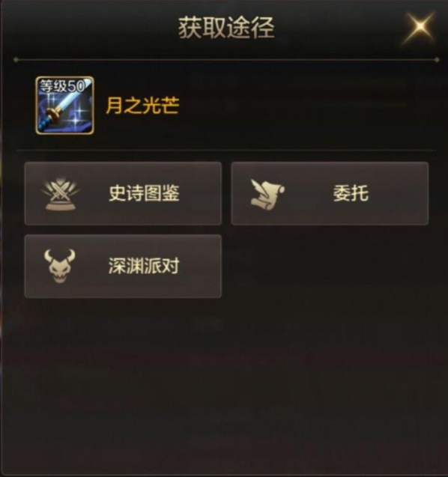
Task: Go to 深渊派对 acquisition route
Action: tap(123, 266)
